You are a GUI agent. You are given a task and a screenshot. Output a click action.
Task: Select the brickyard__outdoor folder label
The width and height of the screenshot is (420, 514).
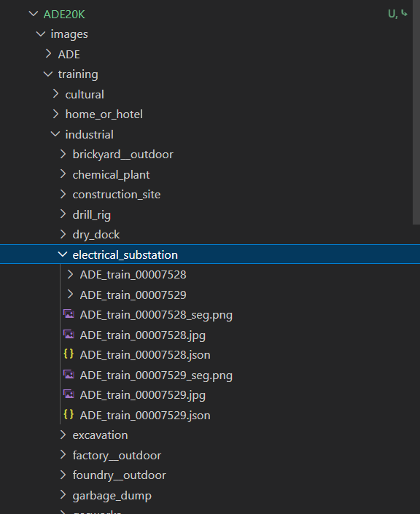click(x=123, y=155)
